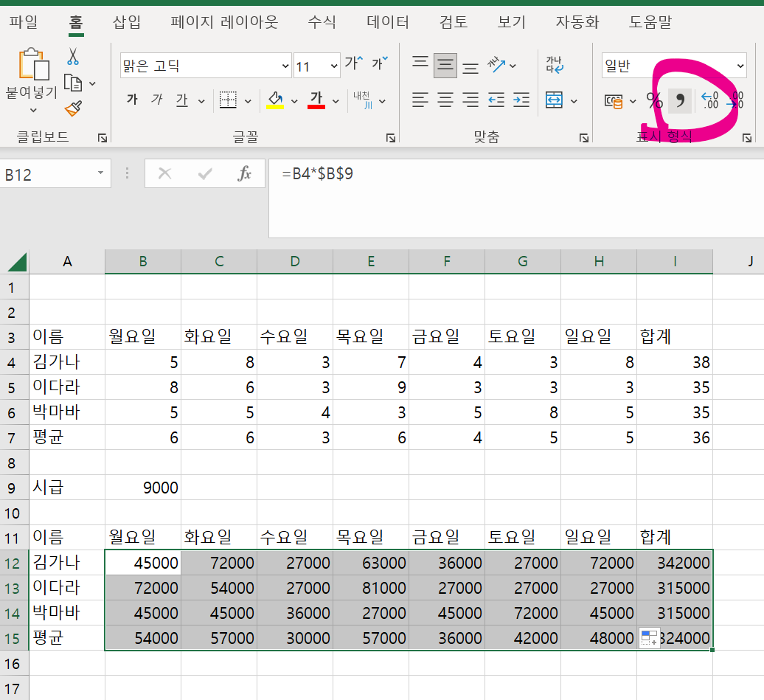Click the Insert Function fx button
The height and width of the screenshot is (700, 764).
coord(244,173)
